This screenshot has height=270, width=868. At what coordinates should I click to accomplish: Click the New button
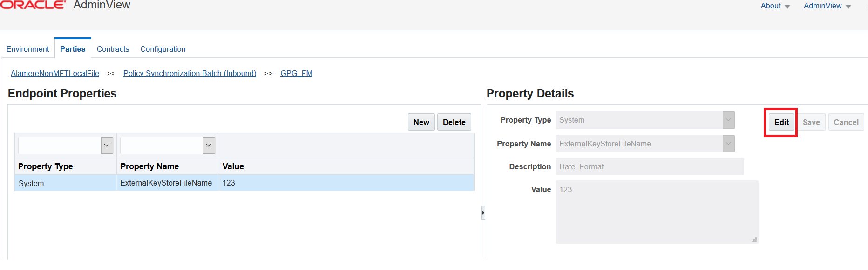421,122
